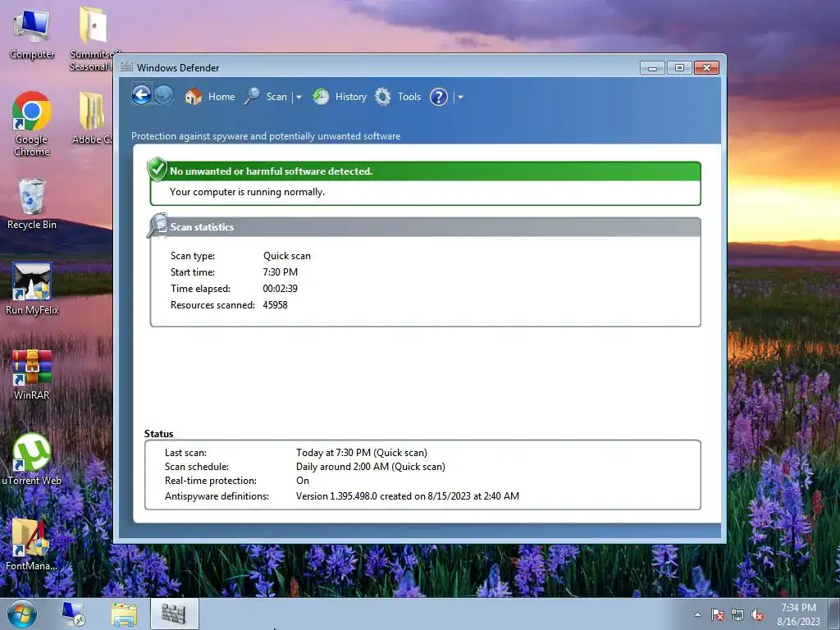
Task: Click the network tray icon
Action: (737, 615)
